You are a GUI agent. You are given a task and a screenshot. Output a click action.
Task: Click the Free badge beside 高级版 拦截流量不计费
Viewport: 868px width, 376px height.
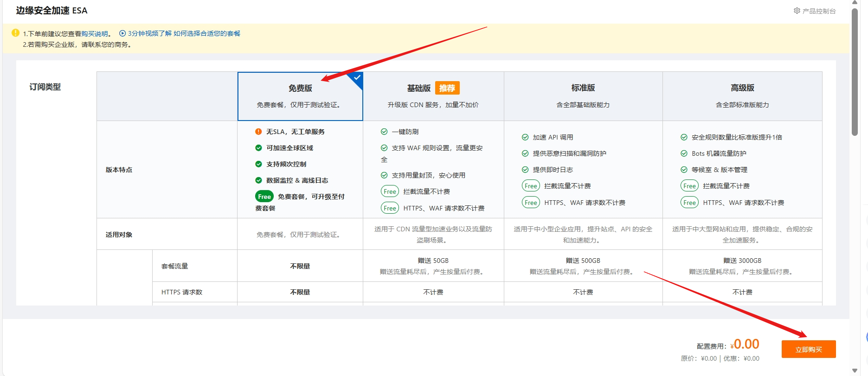[x=689, y=186]
